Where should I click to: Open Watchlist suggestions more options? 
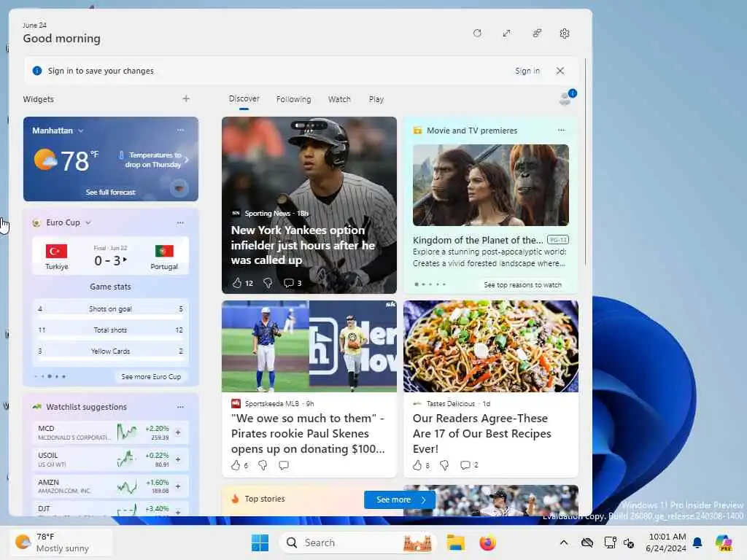[x=181, y=407]
